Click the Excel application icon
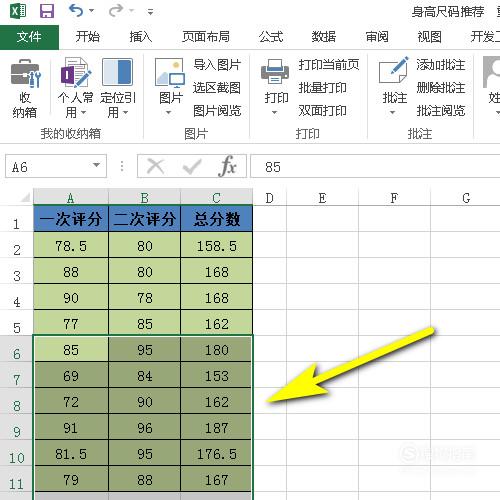 (18, 11)
